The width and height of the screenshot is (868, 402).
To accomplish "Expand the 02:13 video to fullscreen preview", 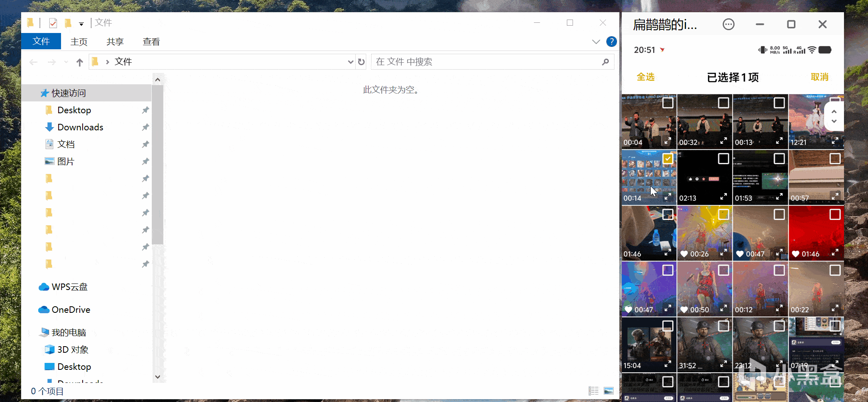I will coord(724,197).
